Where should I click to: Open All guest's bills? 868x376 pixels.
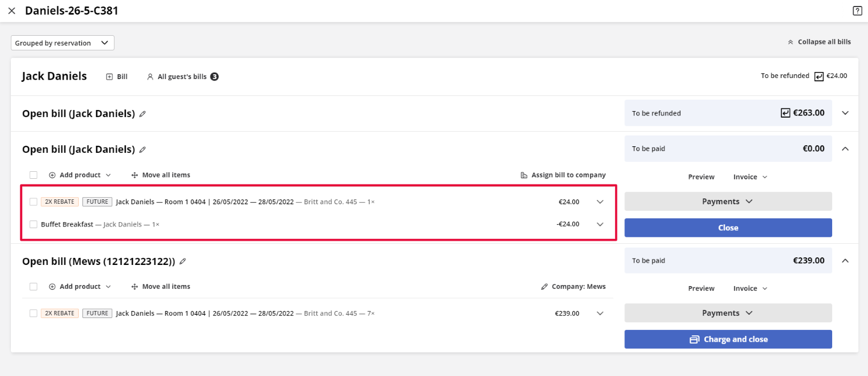(182, 77)
